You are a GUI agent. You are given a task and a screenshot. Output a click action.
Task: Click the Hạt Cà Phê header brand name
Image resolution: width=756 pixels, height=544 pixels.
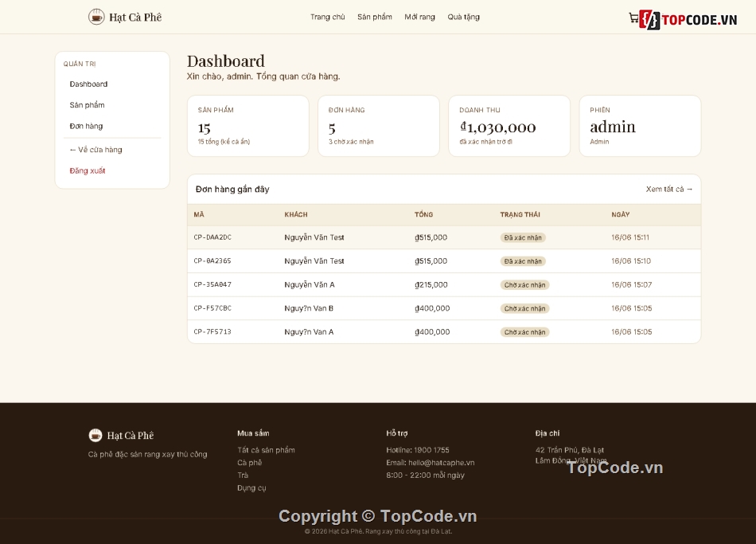pyautogui.click(x=135, y=18)
